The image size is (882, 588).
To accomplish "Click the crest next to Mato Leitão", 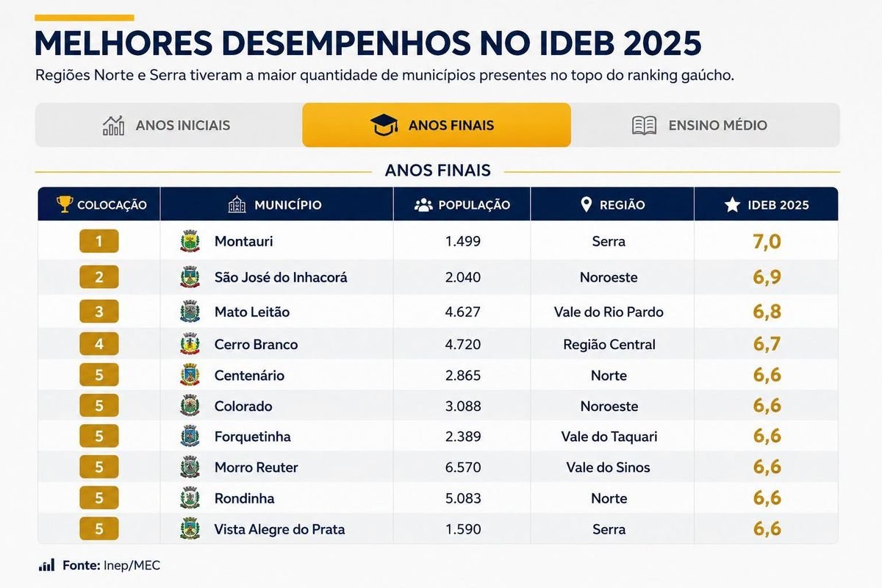I will click(x=190, y=312).
